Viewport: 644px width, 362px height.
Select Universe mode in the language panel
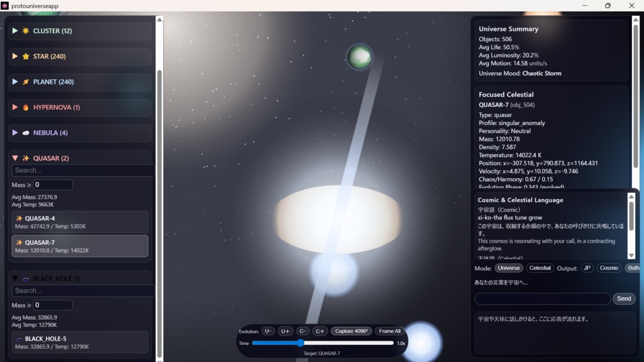click(x=508, y=268)
